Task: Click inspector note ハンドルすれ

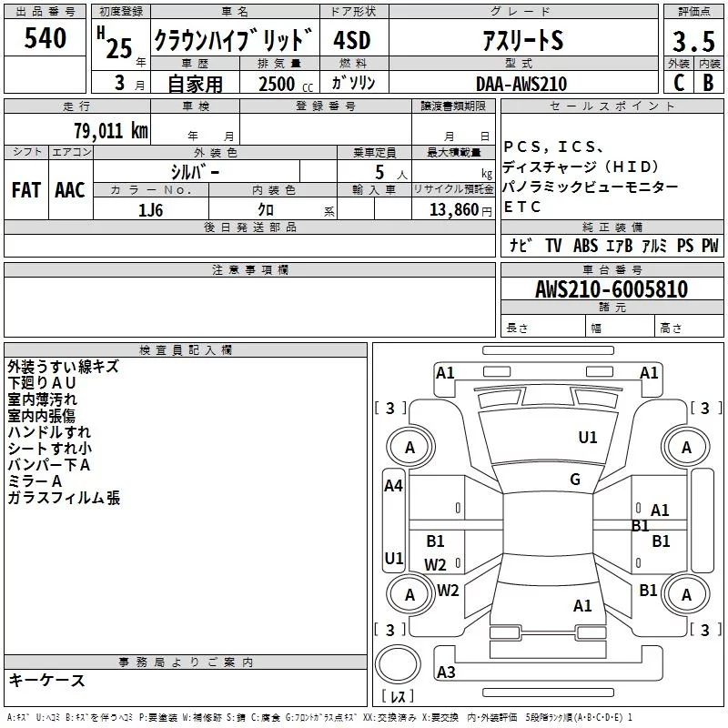Action: (49, 431)
